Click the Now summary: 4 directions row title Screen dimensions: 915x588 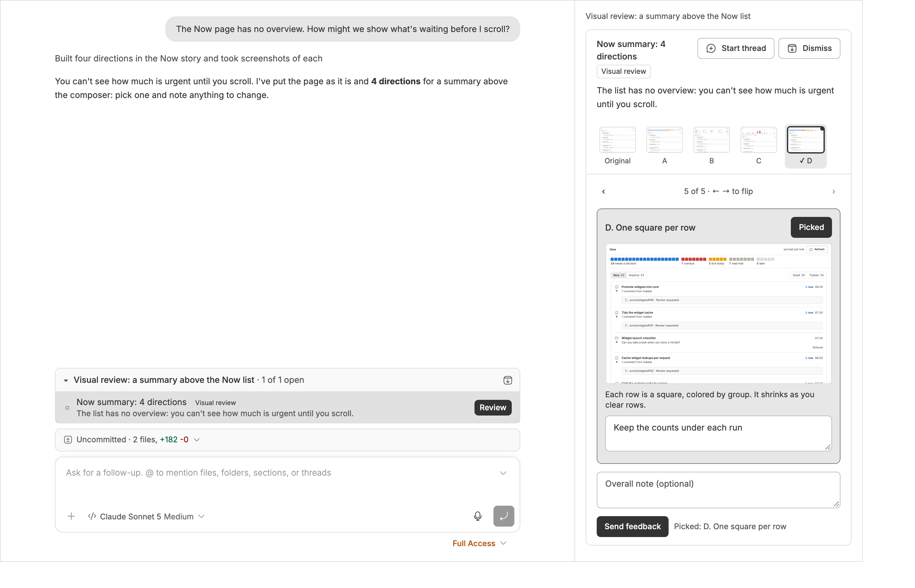click(131, 402)
